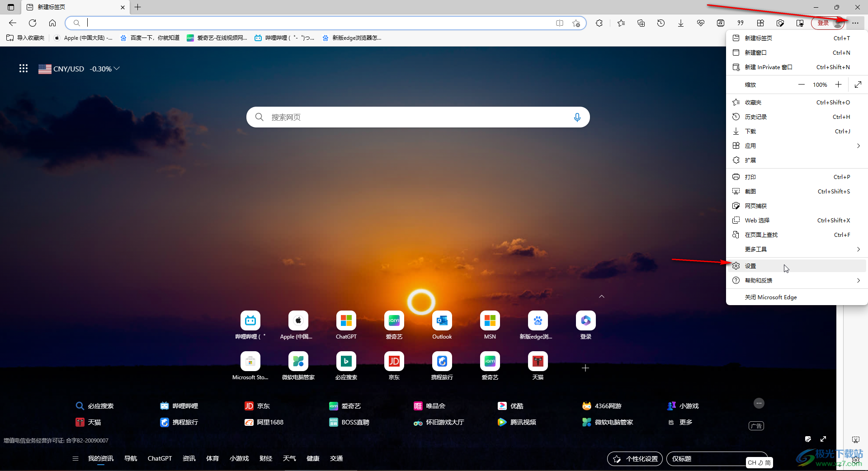868x471 pixels.
Task: Open the 唯品会 site link
Action: pos(430,406)
